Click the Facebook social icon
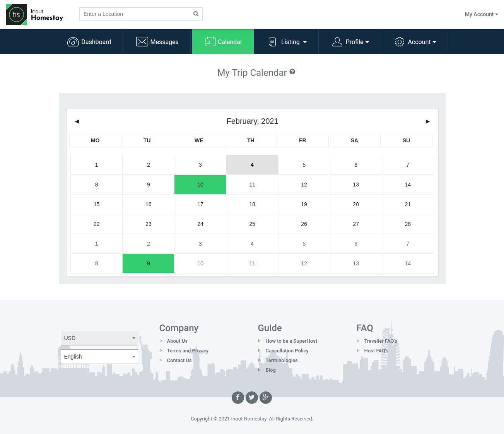Image resolution: width=504 pixels, height=434 pixels. click(x=238, y=397)
